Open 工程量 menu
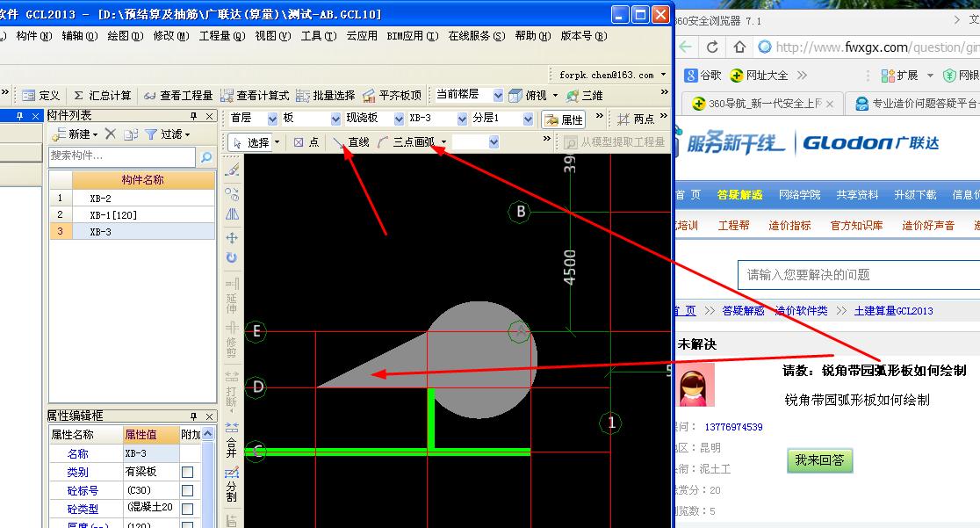This screenshot has height=528, width=980. (222, 36)
